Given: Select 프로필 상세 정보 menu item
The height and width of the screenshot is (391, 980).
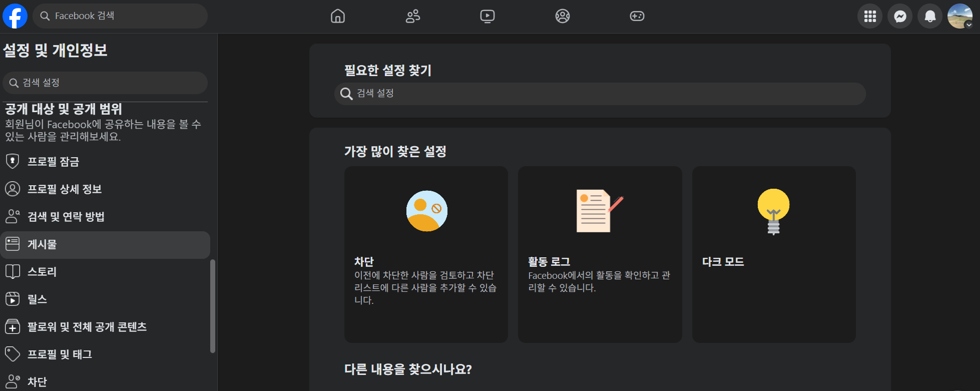Looking at the screenshot, I should point(105,189).
